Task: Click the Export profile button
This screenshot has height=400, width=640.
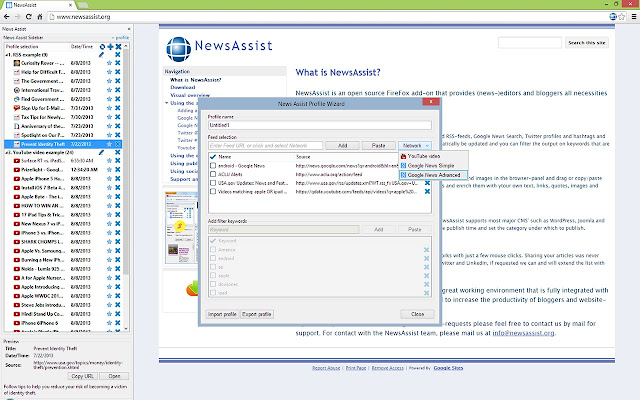Action: coord(257,314)
